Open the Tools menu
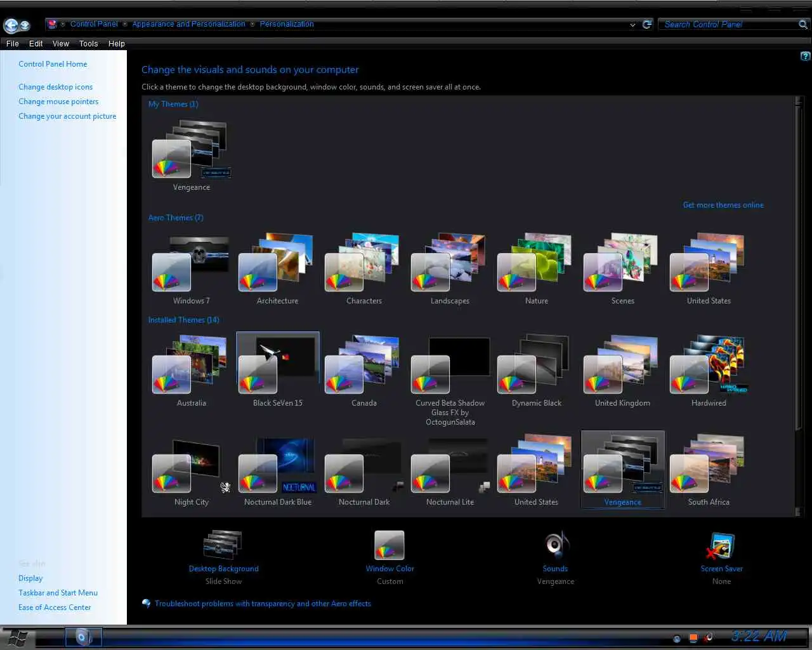The height and width of the screenshot is (650, 812). pyautogui.click(x=89, y=44)
